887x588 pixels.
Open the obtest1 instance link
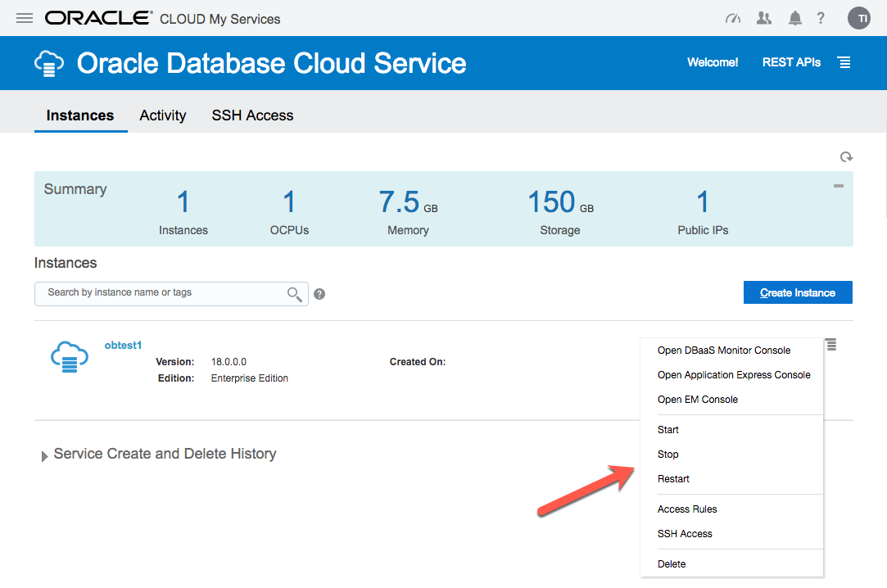[123, 345]
